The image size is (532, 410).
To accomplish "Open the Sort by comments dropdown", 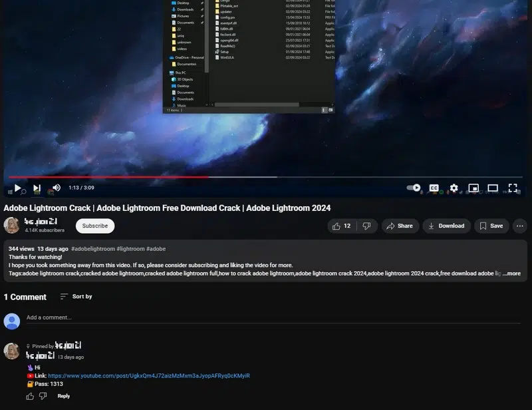I will (x=76, y=296).
